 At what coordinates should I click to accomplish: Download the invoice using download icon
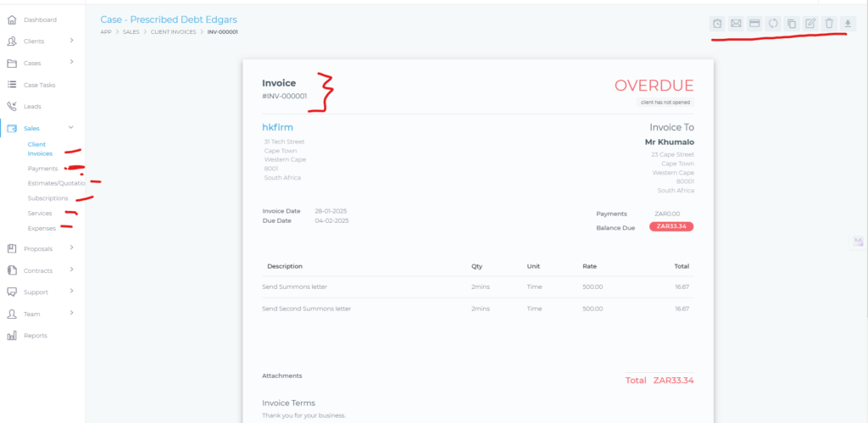point(848,23)
